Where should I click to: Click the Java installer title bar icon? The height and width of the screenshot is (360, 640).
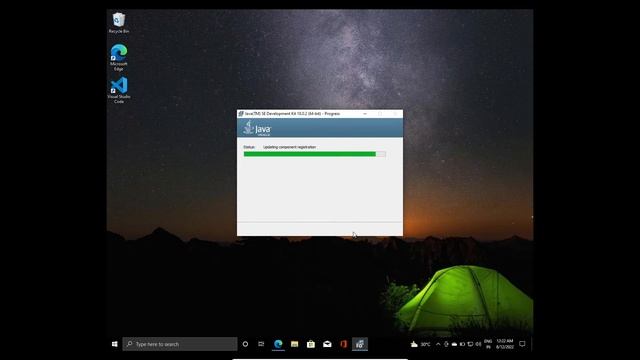pos(241,114)
